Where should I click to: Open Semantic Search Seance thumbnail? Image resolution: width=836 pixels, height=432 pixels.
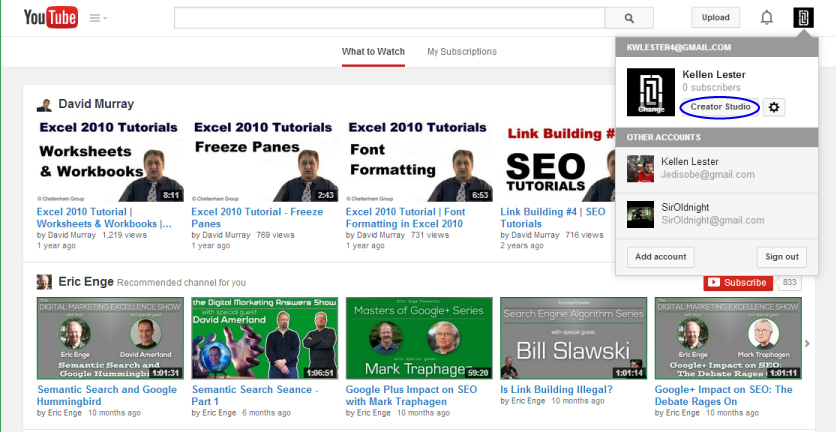[x=264, y=338]
